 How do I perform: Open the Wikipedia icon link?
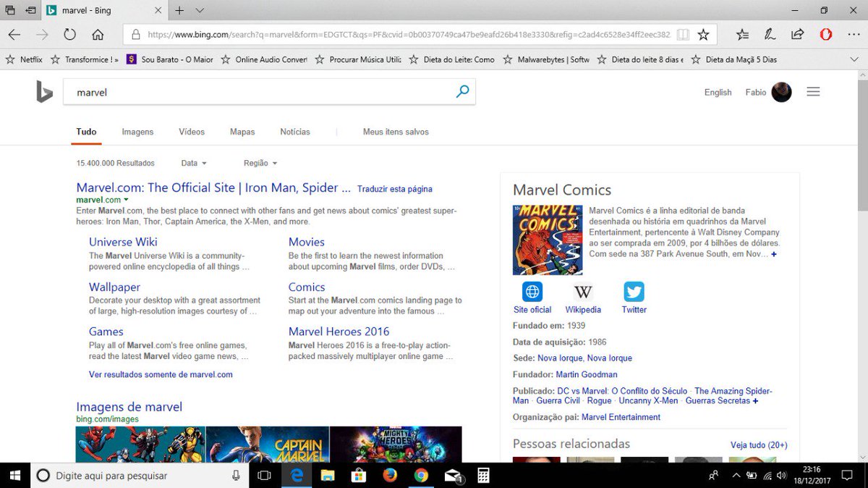(583, 292)
